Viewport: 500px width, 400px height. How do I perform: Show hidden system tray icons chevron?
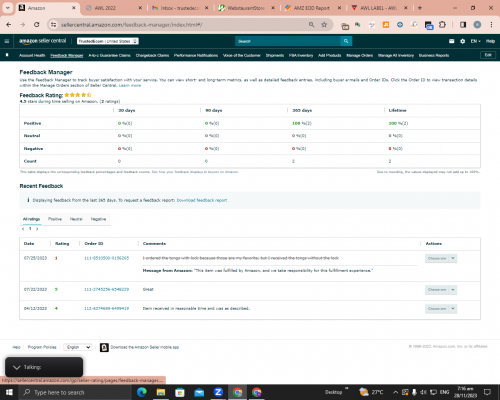coord(395,392)
